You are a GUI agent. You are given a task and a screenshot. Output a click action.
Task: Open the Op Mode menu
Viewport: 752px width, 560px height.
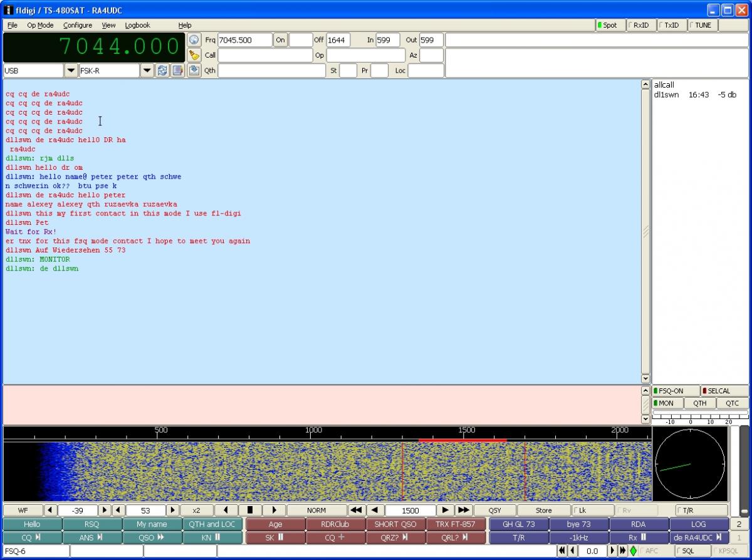pos(40,25)
